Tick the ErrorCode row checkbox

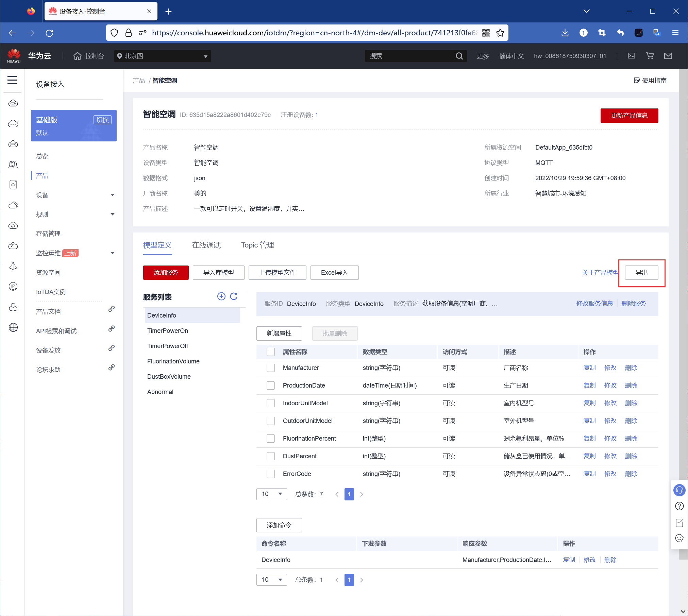click(271, 474)
